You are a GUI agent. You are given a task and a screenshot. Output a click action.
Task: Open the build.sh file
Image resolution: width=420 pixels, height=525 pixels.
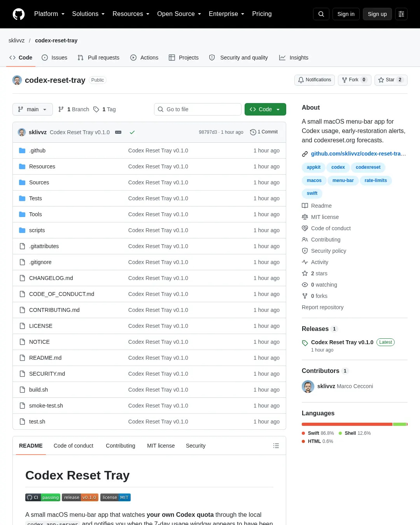[x=38, y=390]
